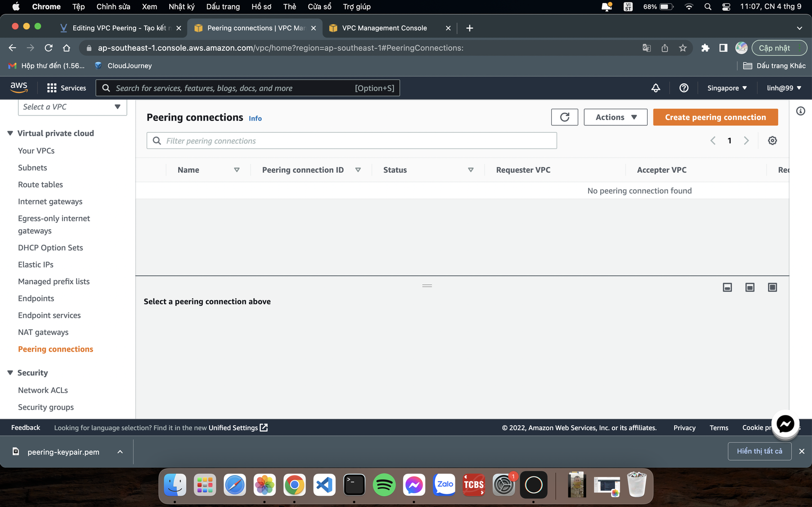Go to Route tables
The width and height of the screenshot is (812, 507).
[x=40, y=184]
